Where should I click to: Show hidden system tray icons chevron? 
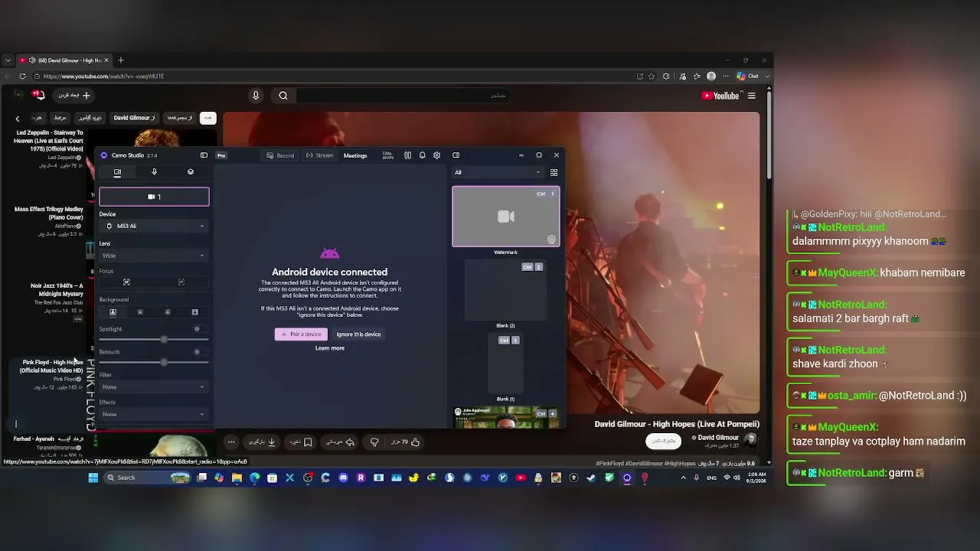[x=684, y=478]
